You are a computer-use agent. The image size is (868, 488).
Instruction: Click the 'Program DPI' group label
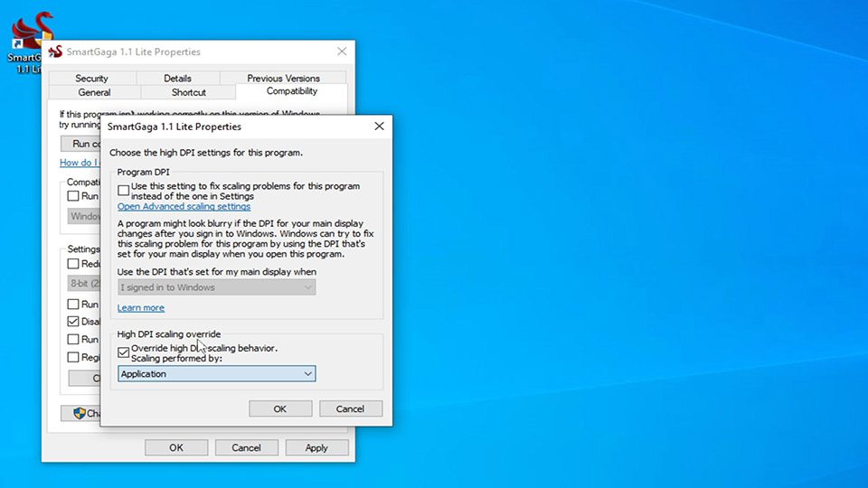pyautogui.click(x=144, y=172)
